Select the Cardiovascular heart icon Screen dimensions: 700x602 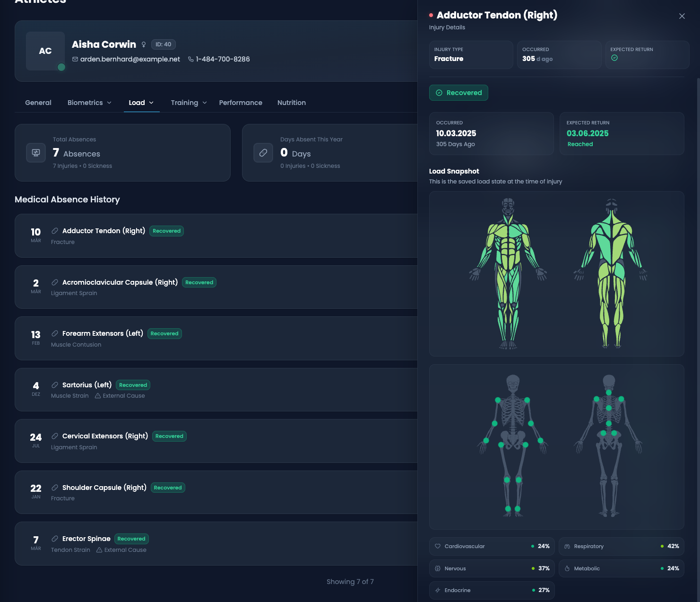(x=437, y=546)
